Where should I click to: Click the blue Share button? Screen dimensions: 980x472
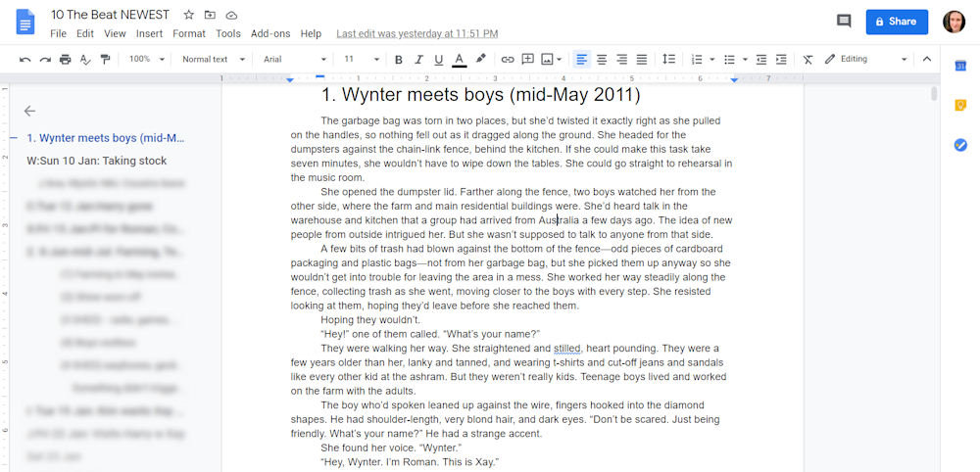click(x=896, y=22)
